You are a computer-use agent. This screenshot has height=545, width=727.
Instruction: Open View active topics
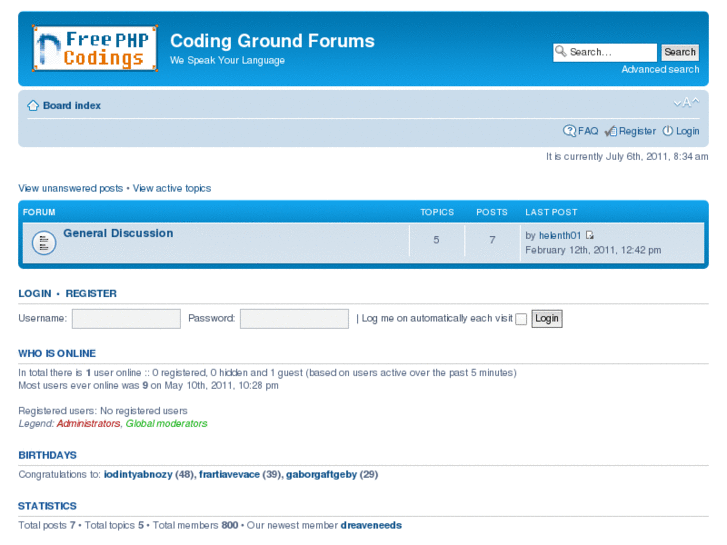[172, 188]
